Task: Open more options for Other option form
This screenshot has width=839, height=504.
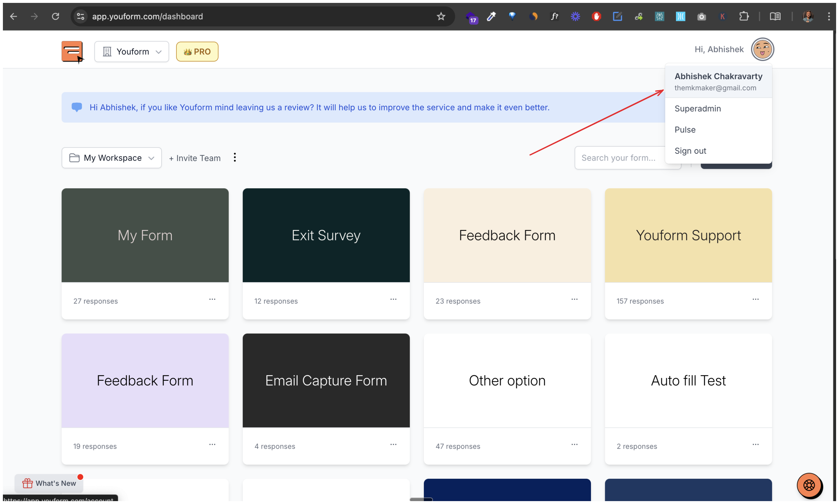Action: pyautogui.click(x=574, y=445)
